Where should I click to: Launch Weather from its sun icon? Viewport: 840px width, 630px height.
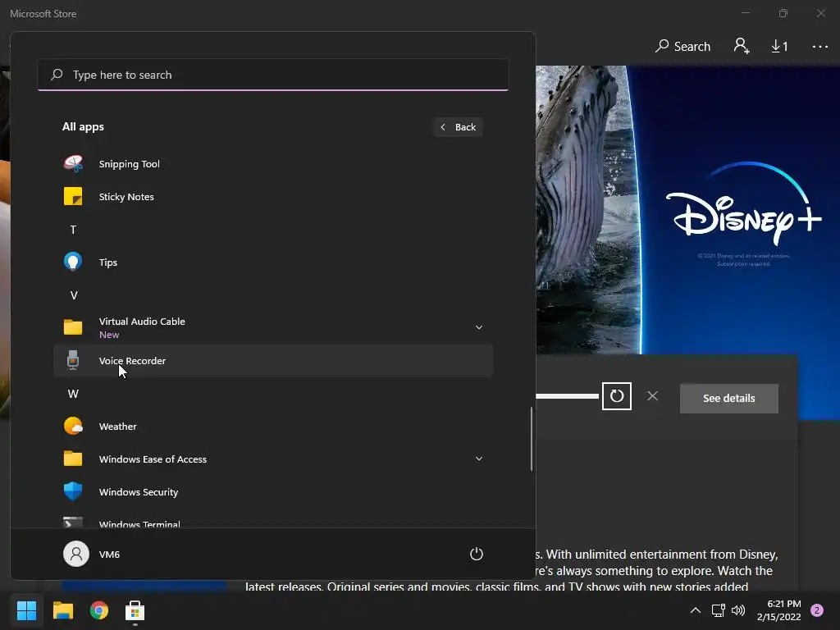[x=73, y=426]
